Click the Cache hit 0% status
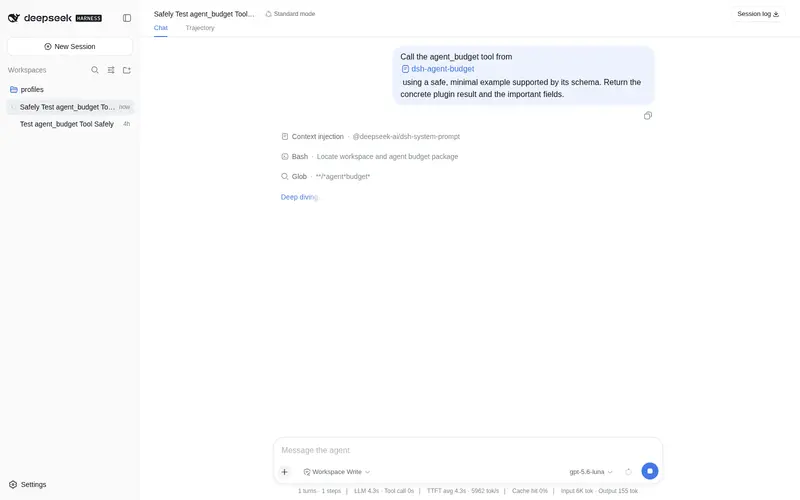The height and width of the screenshot is (500, 800). point(530,491)
